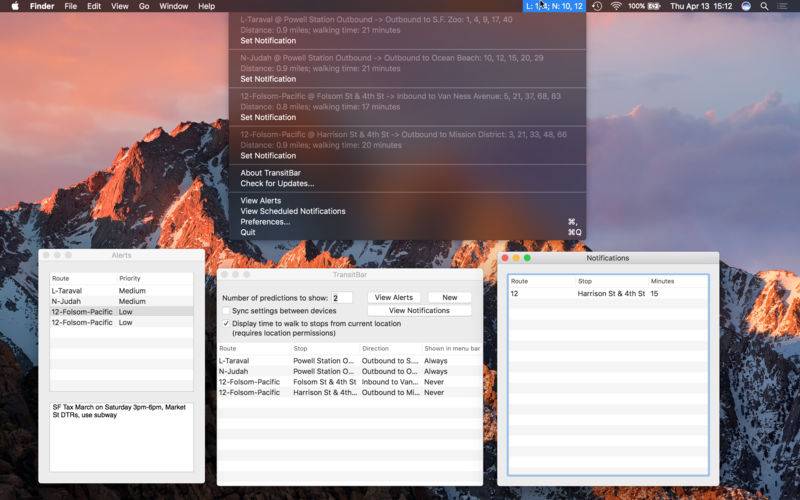
Task: Click the View Alerts button
Action: tap(394, 297)
